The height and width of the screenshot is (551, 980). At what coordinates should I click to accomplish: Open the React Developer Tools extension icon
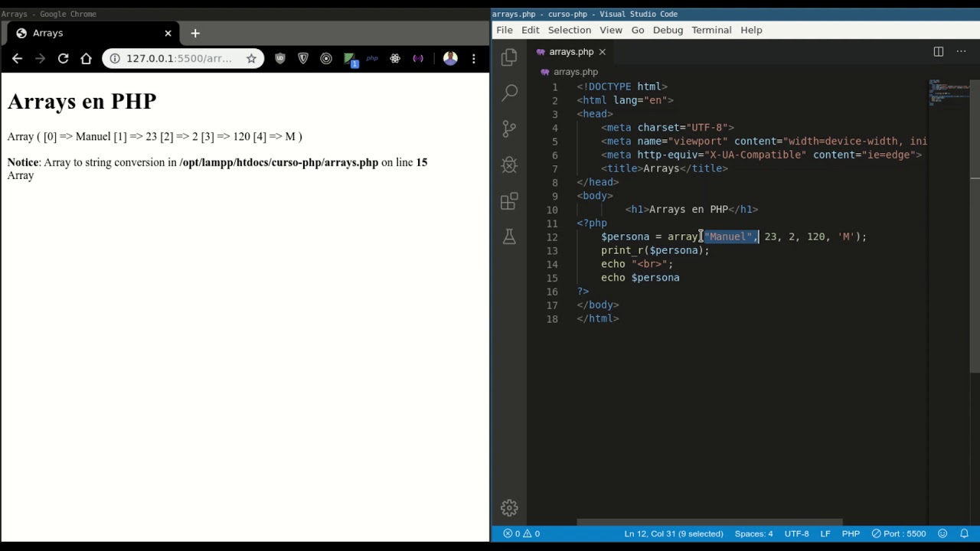tap(395, 58)
